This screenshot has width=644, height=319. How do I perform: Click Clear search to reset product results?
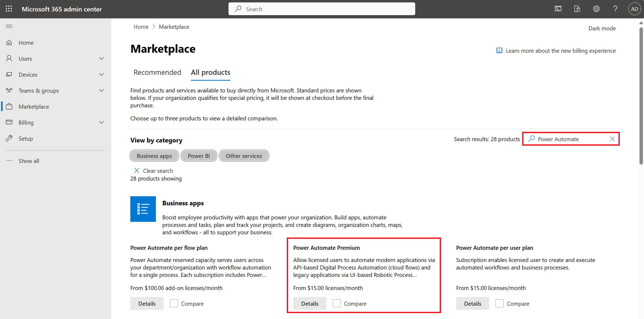pos(154,170)
